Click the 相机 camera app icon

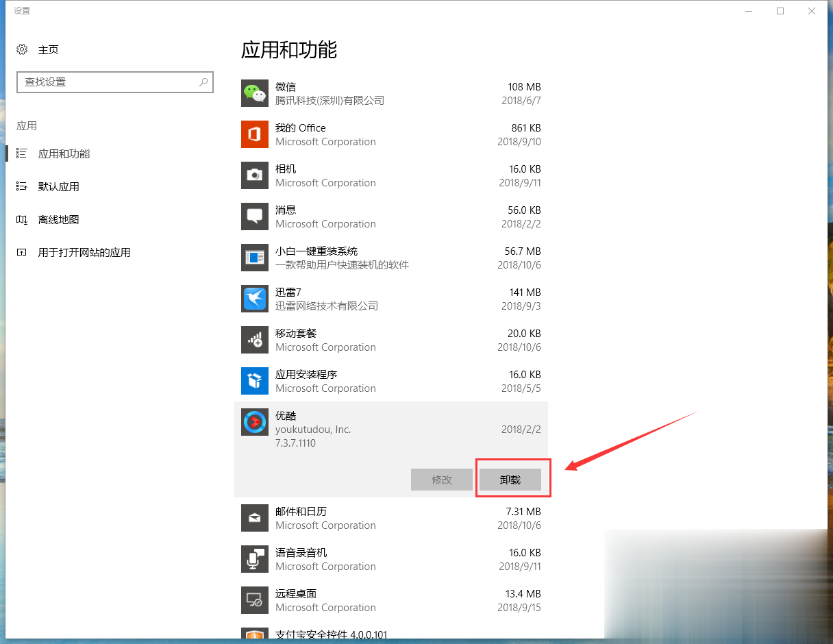pos(255,175)
